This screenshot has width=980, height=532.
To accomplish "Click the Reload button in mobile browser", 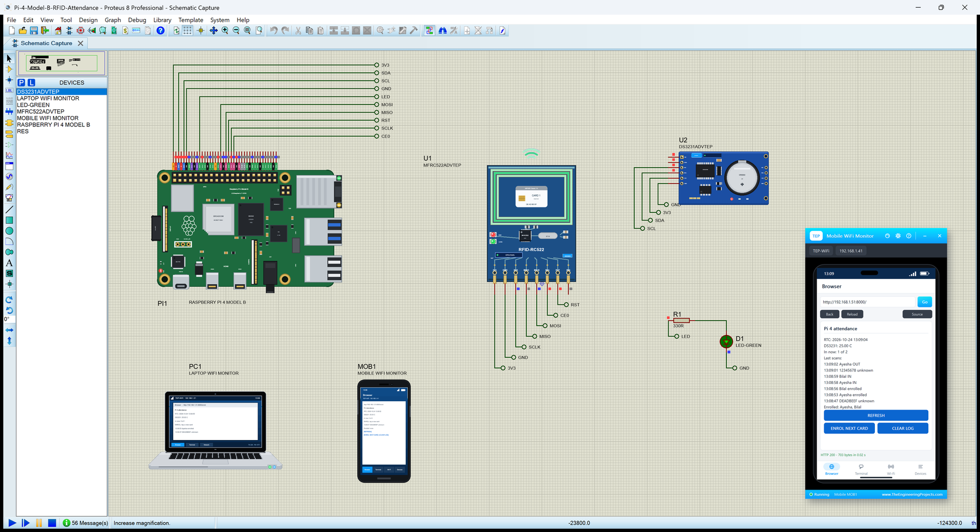I will coord(852,314).
